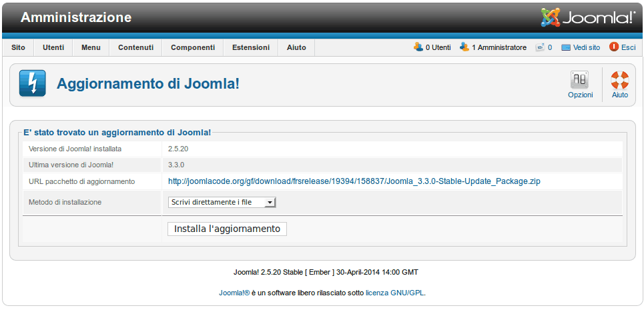
Task: Click the 0 Utenti users icon
Action: click(x=418, y=47)
